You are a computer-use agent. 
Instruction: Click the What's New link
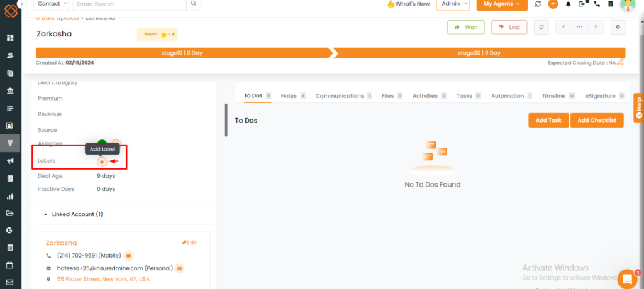408,4
